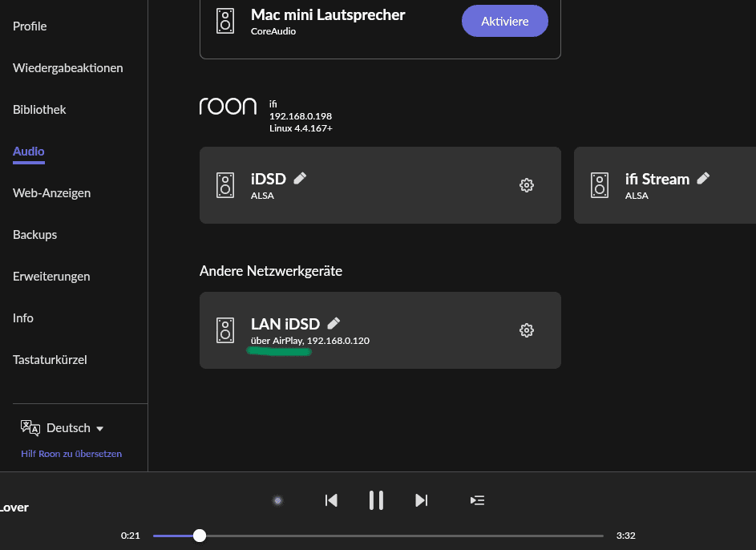
Task: Click the CoreAudio label
Action: click(x=273, y=31)
